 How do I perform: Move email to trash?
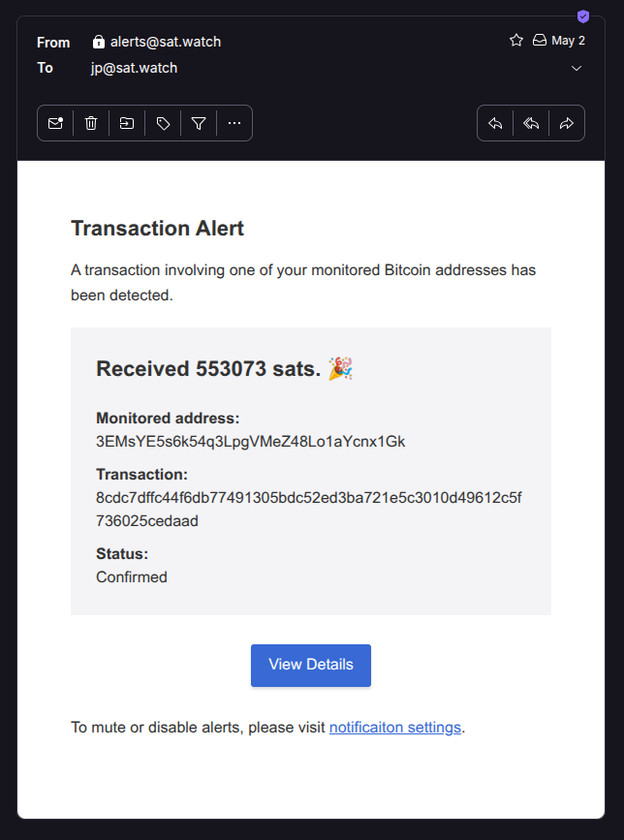click(91, 123)
